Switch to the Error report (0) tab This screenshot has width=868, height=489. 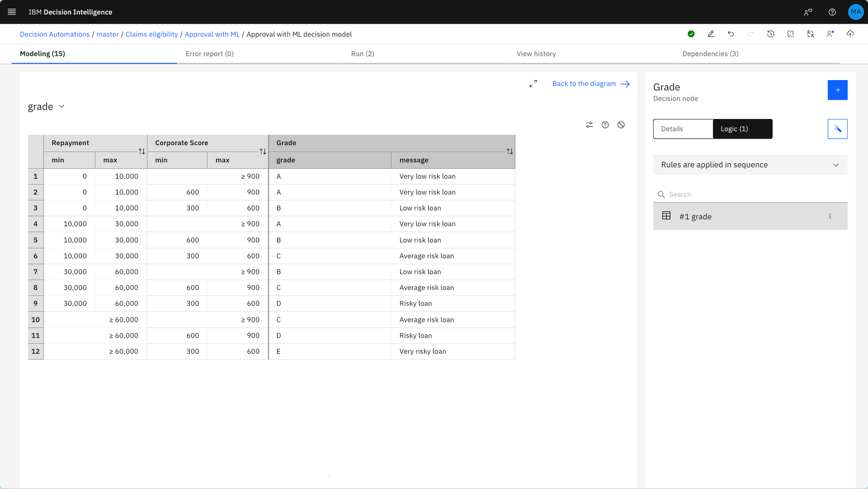(x=209, y=54)
